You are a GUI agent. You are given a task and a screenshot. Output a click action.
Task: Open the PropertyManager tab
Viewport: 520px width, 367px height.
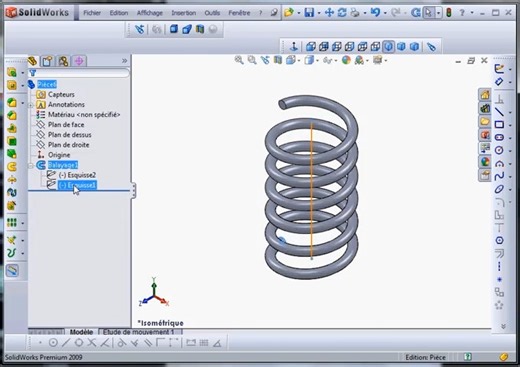[x=47, y=61]
